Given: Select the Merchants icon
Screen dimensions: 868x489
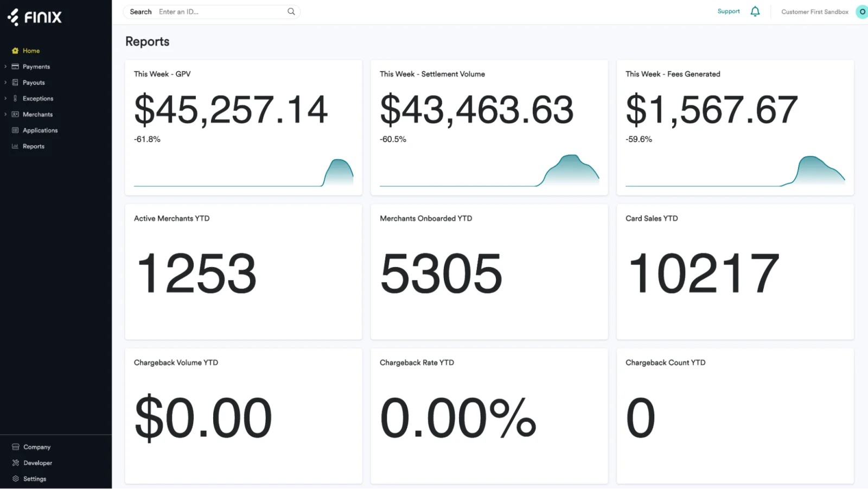Looking at the screenshot, I should [15, 114].
